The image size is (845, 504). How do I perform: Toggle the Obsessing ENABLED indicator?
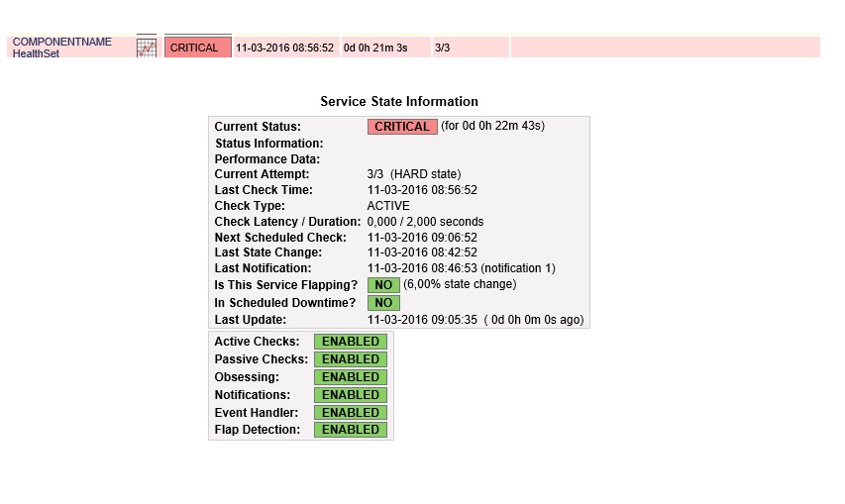[x=350, y=377]
